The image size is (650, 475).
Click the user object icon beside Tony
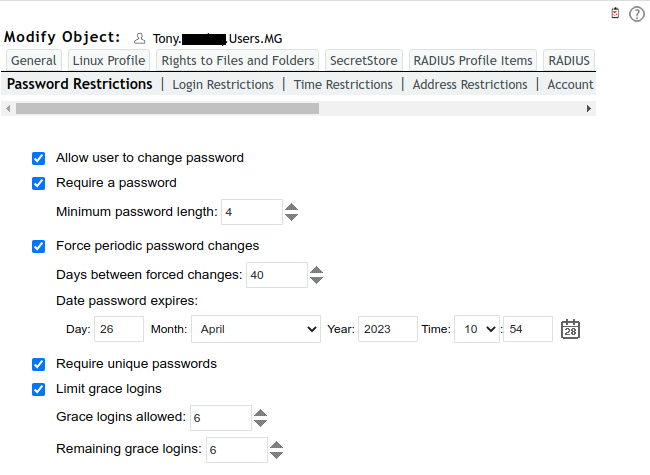click(x=140, y=39)
